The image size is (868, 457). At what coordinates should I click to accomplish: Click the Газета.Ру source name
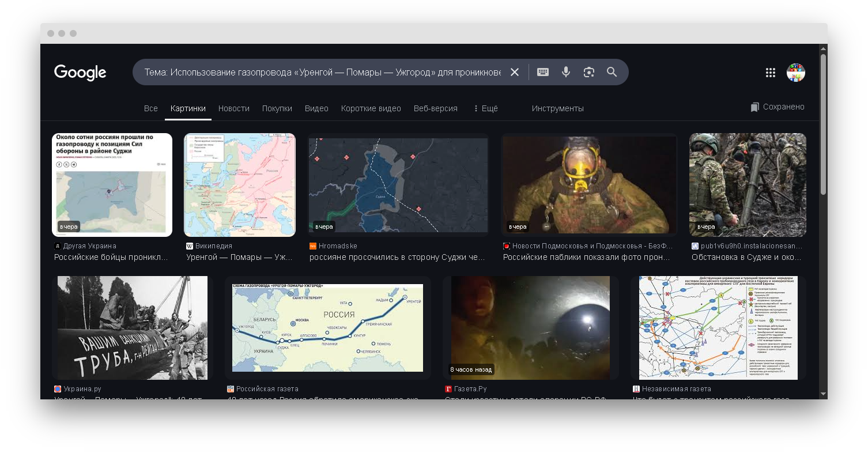[x=470, y=389]
